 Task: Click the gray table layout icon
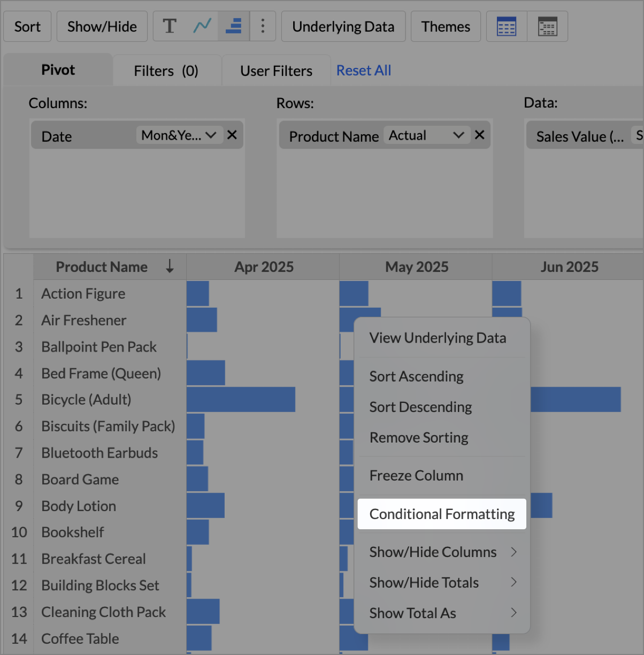[547, 26]
